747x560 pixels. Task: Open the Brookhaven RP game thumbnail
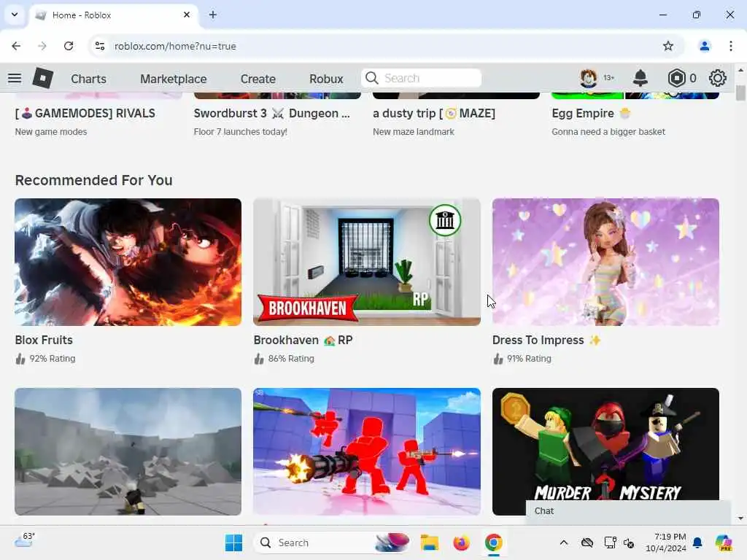tap(367, 262)
